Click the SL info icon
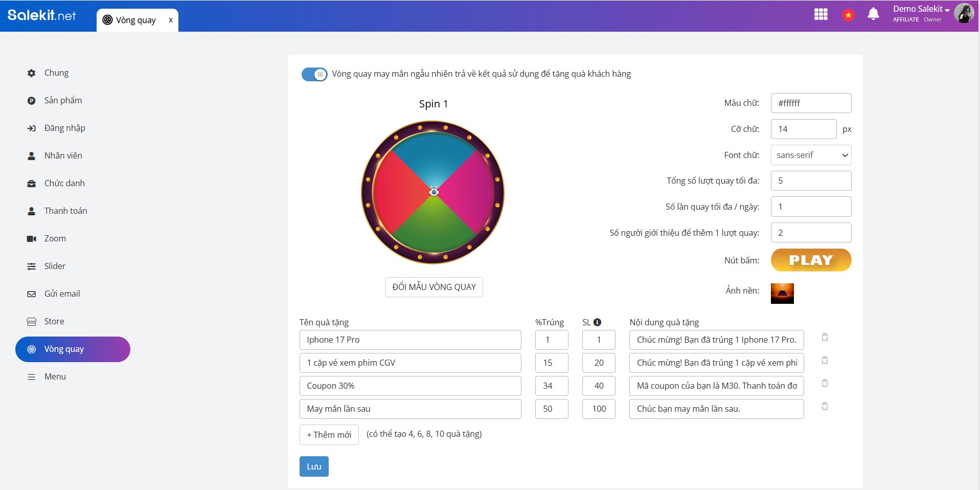The height and width of the screenshot is (490, 980). point(597,322)
